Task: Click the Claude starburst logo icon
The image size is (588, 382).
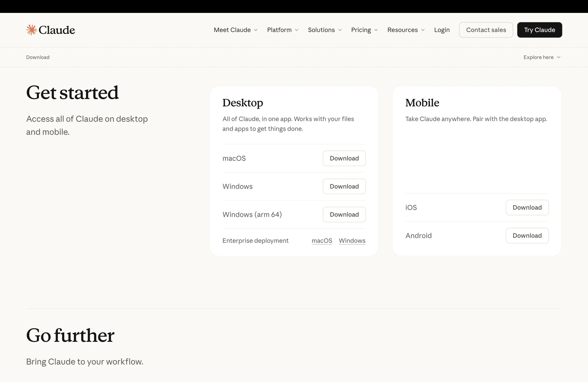Action: point(31,30)
